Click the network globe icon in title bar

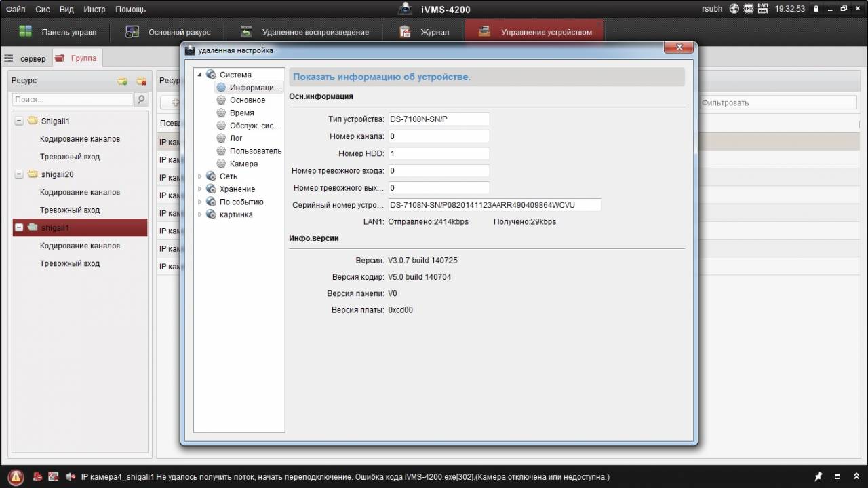(x=734, y=9)
